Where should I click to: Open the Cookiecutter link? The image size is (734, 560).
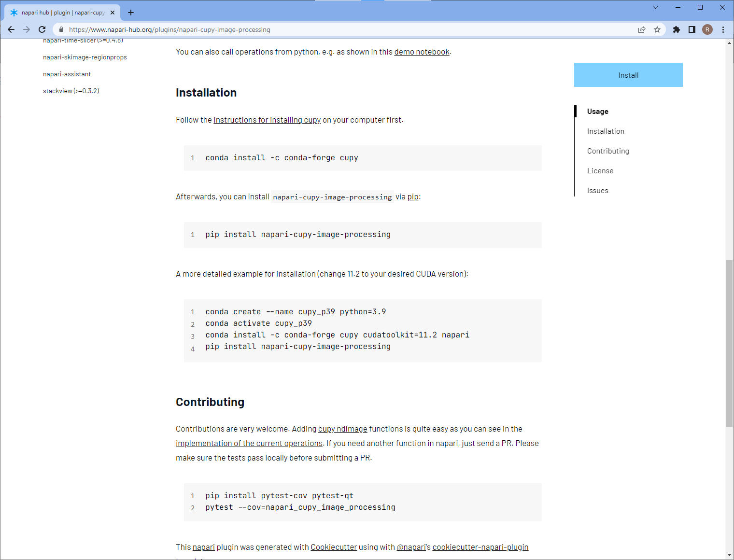pos(334,547)
